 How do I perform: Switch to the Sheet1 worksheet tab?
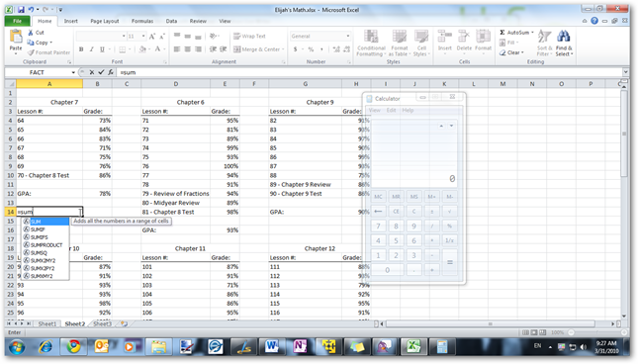click(x=47, y=323)
